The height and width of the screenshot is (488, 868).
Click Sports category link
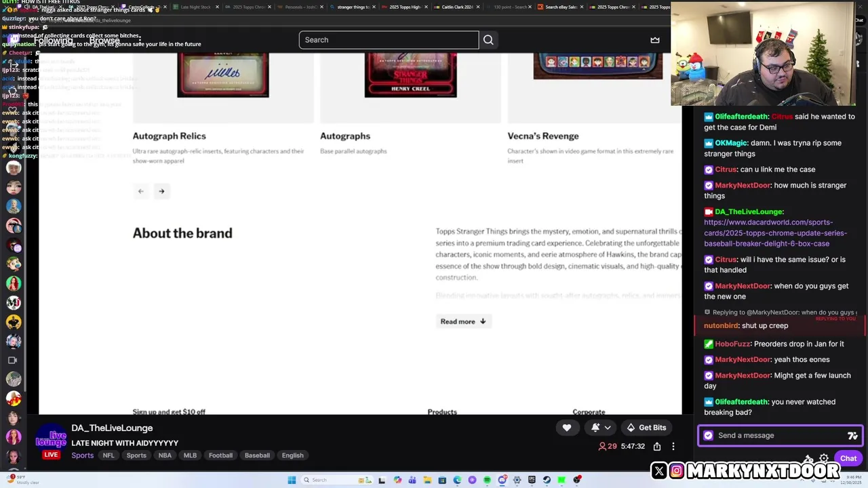pos(83,455)
